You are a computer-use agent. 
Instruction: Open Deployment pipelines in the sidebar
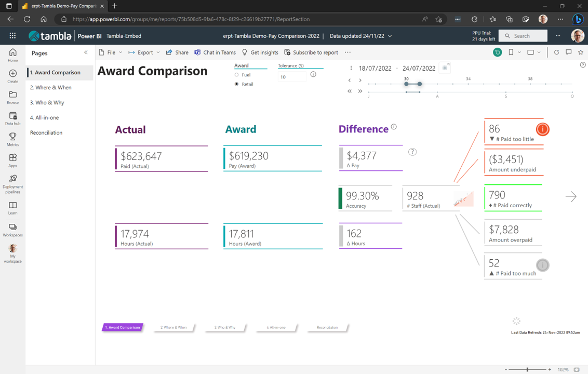pos(12,184)
